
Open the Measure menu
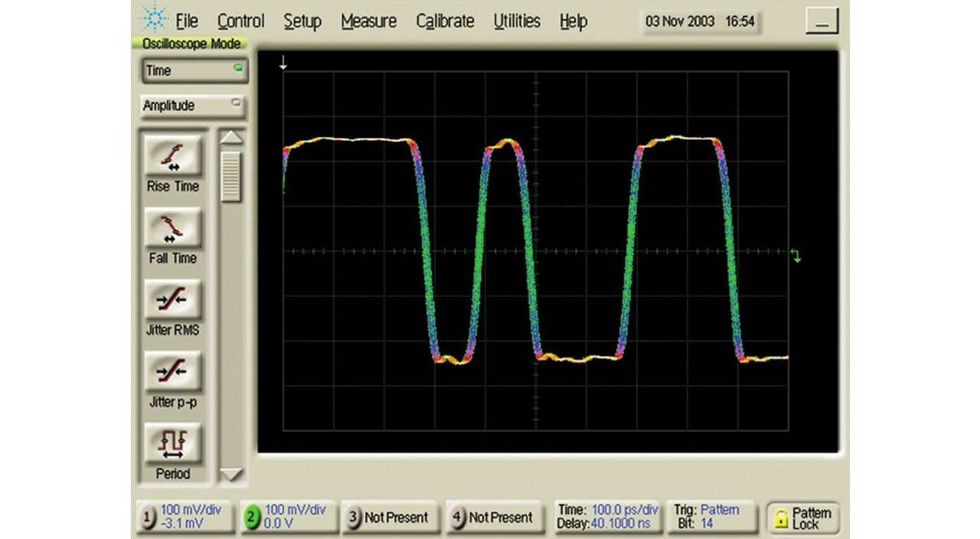coord(369,21)
